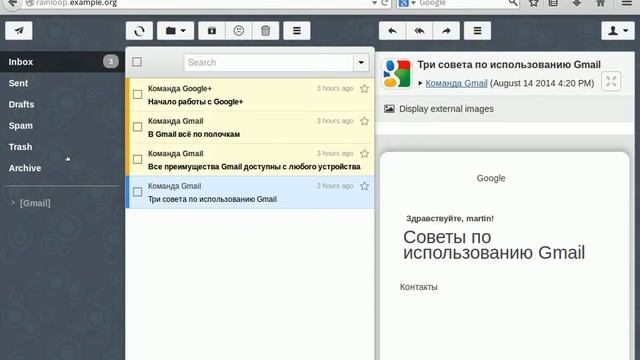Go back in the browser
The height and width of the screenshot is (360, 640).
(x=13, y=3)
